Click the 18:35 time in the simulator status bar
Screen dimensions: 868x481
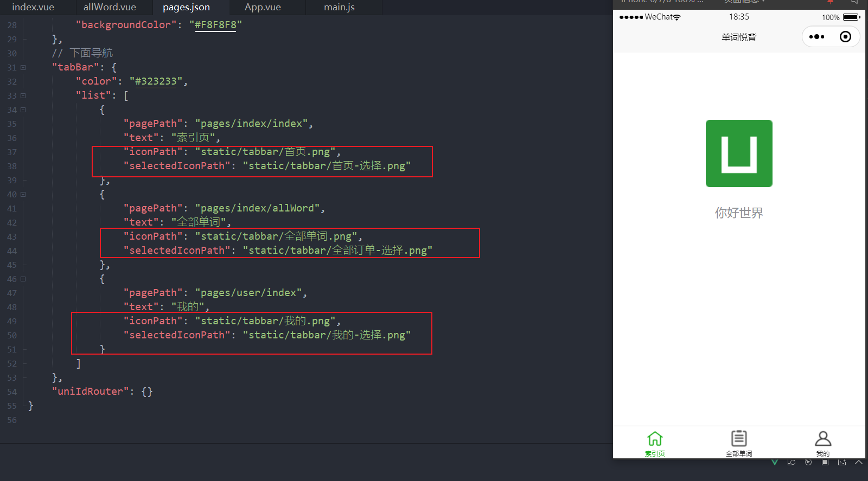click(x=739, y=17)
